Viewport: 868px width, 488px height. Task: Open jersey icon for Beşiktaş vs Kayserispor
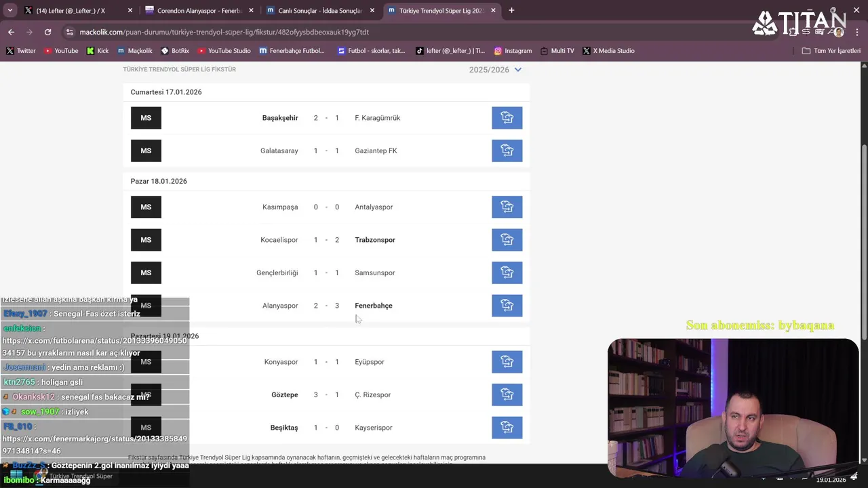pyautogui.click(x=507, y=428)
